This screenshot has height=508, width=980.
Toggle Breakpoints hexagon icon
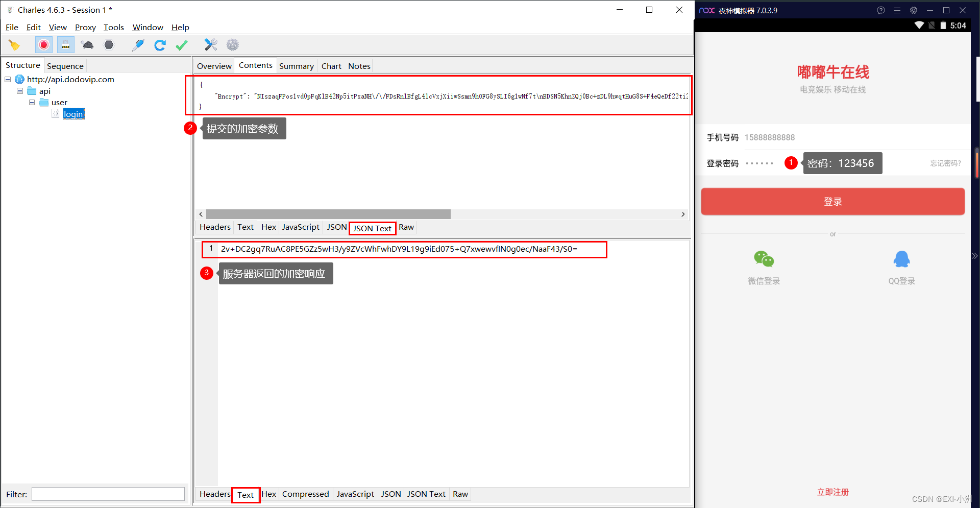tap(109, 45)
